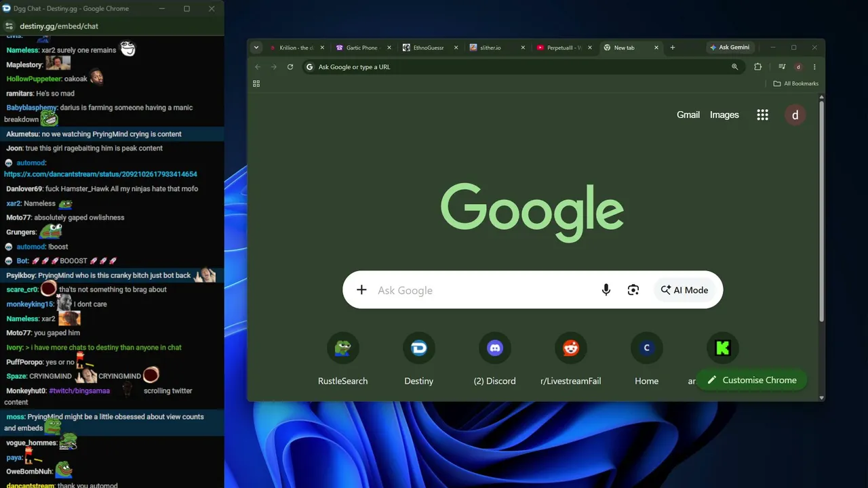Click site info icon in Dgg Chat window

pyautogui.click(x=9, y=26)
